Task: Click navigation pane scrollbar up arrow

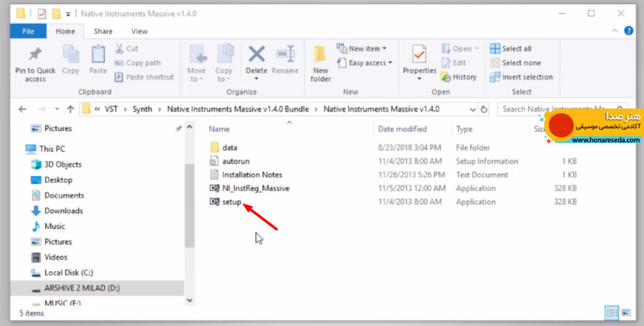Action: pyautogui.click(x=189, y=127)
